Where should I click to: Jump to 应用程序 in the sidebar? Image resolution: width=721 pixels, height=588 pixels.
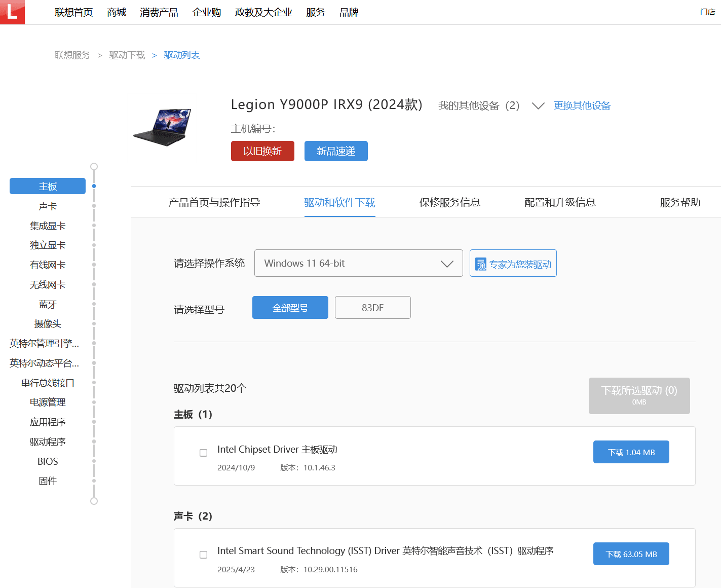coord(48,422)
